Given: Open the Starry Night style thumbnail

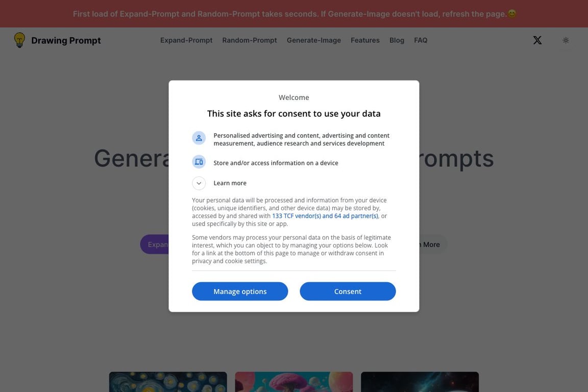Looking at the screenshot, I should [x=168, y=382].
